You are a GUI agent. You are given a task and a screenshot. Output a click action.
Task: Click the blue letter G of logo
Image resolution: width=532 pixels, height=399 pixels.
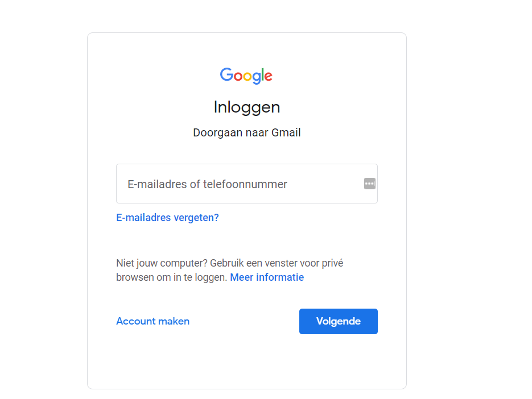click(x=226, y=74)
